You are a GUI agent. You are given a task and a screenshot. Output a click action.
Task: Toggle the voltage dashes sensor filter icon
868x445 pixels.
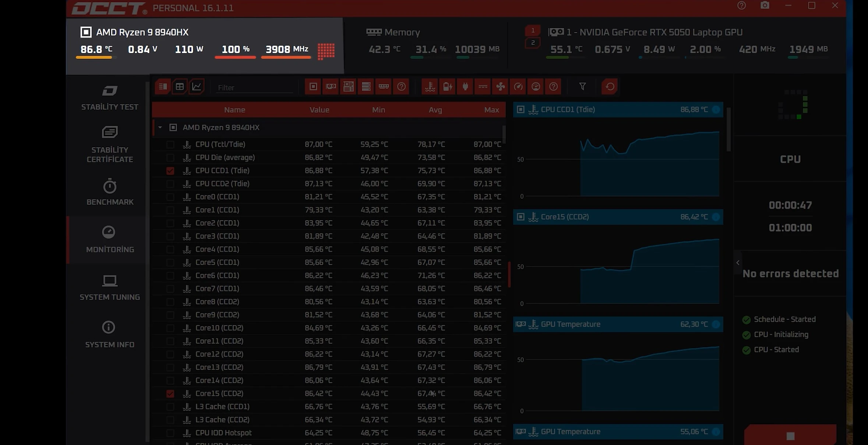pyautogui.click(x=483, y=87)
